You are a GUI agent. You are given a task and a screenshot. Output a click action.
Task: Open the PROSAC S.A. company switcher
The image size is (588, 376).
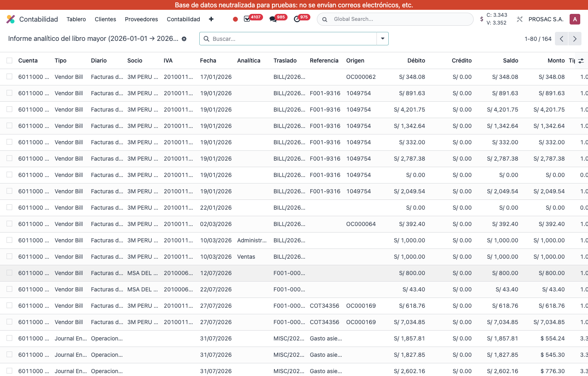(x=546, y=19)
